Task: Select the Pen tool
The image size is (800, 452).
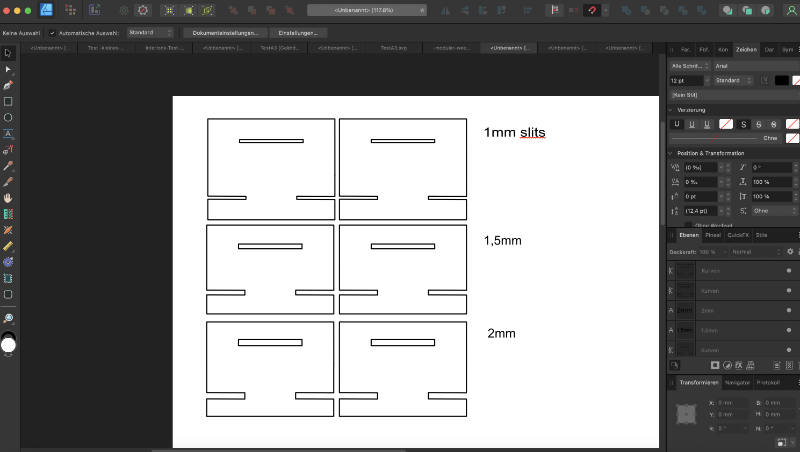Action: pyautogui.click(x=8, y=85)
